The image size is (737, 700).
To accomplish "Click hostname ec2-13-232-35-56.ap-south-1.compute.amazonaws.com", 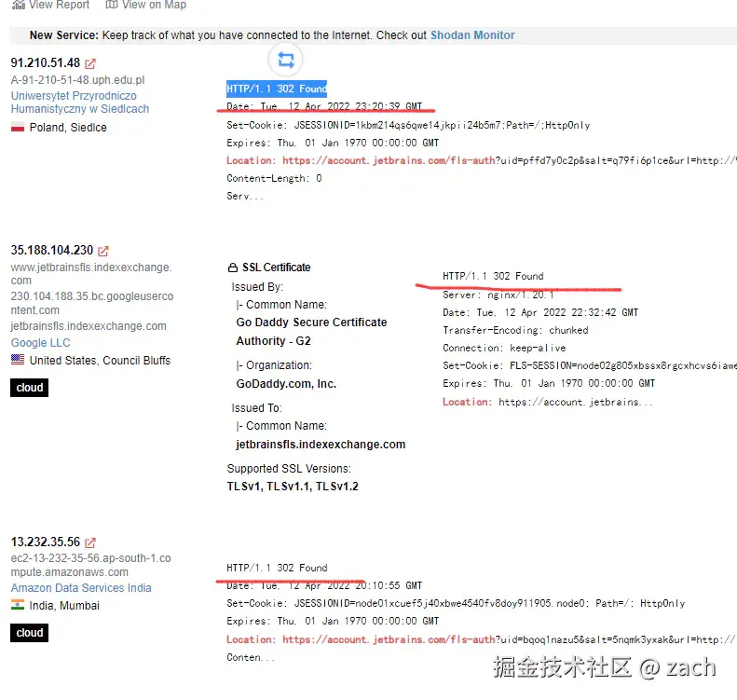I will point(90,565).
